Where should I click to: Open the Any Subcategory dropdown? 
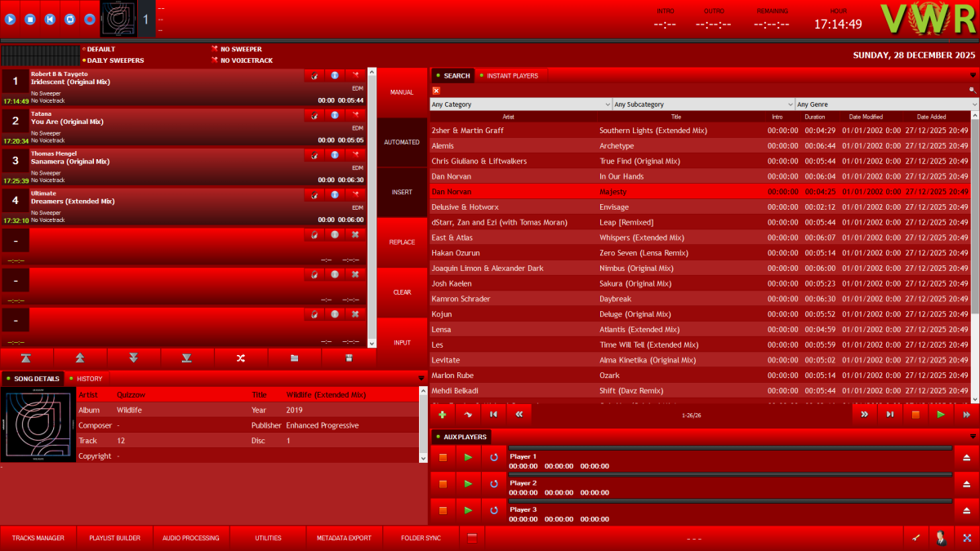point(701,104)
